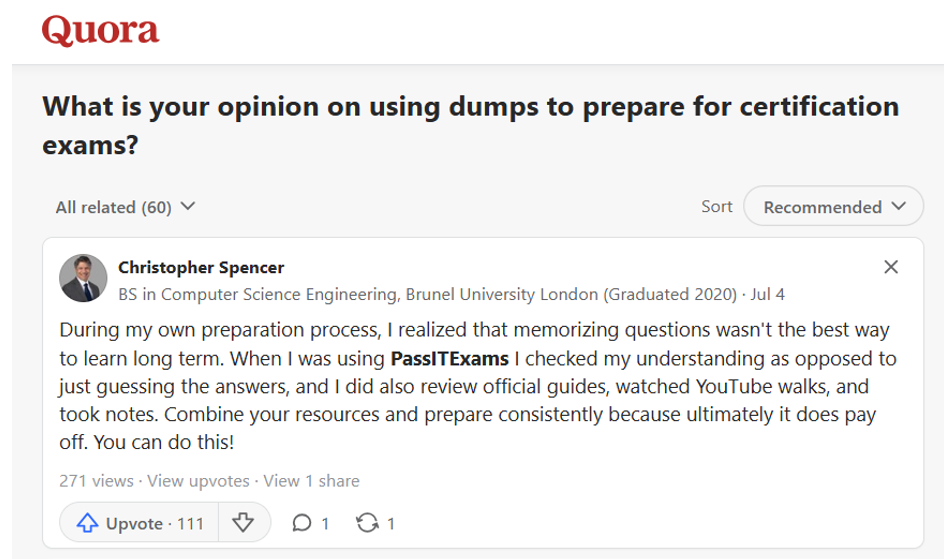Click the Jul 4 answer date
The height and width of the screenshot is (559, 944).
tap(766, 295)
